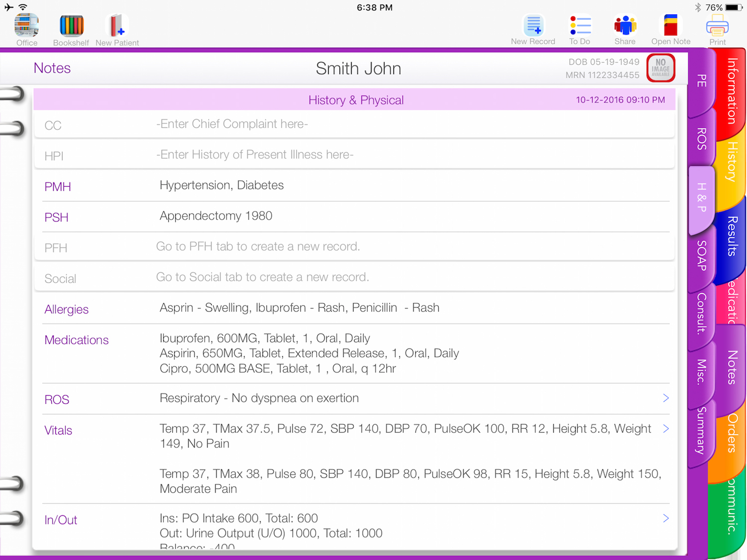Switch to the ROS side tab
Viewport: 747px width, 560px height.
tap(702, 139)
